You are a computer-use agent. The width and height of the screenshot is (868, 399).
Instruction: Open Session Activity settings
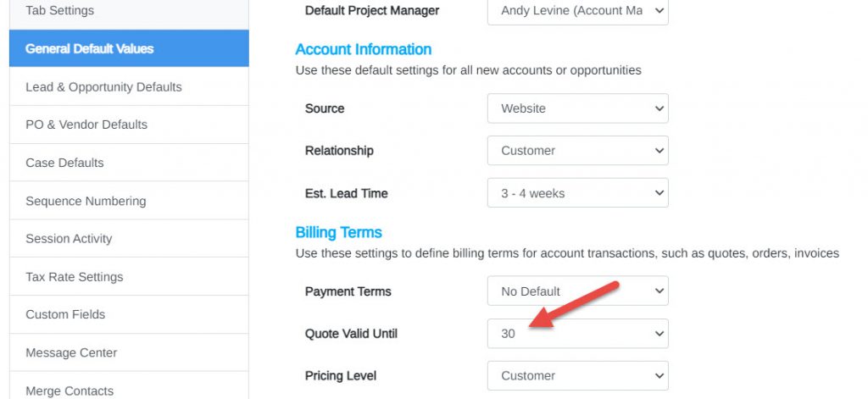point(129,239)
